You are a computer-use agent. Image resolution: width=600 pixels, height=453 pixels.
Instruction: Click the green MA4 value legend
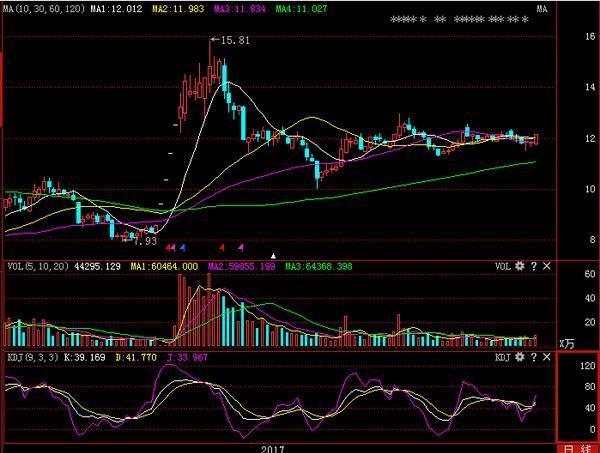click(302, 8)
